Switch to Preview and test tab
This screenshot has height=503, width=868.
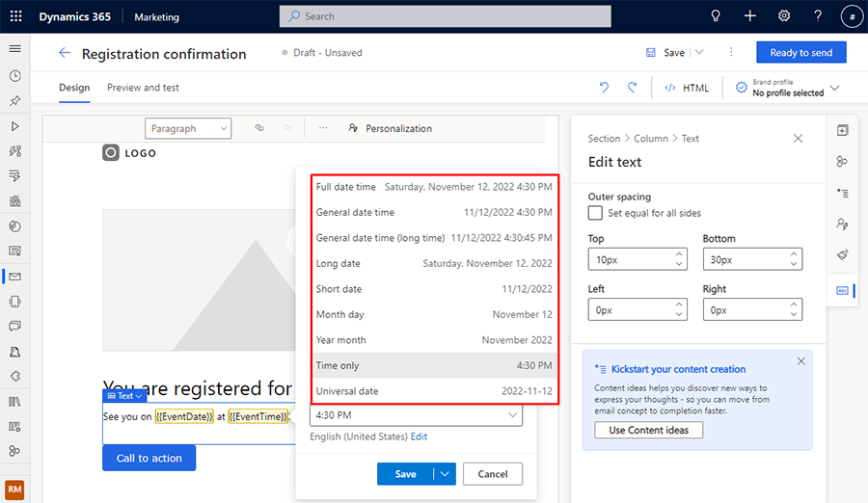coord(143,88)
